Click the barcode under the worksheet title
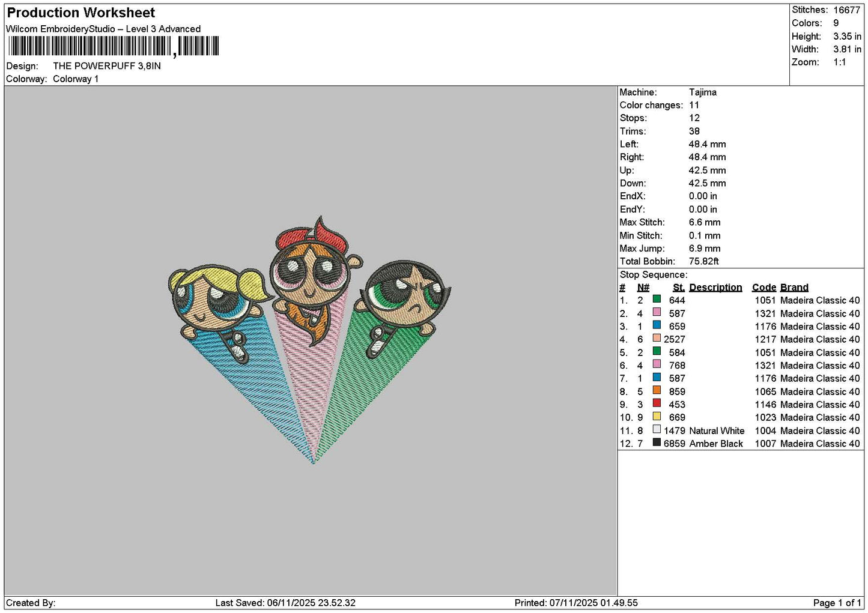Screen dimensions: 868x613 click(114, 46)
